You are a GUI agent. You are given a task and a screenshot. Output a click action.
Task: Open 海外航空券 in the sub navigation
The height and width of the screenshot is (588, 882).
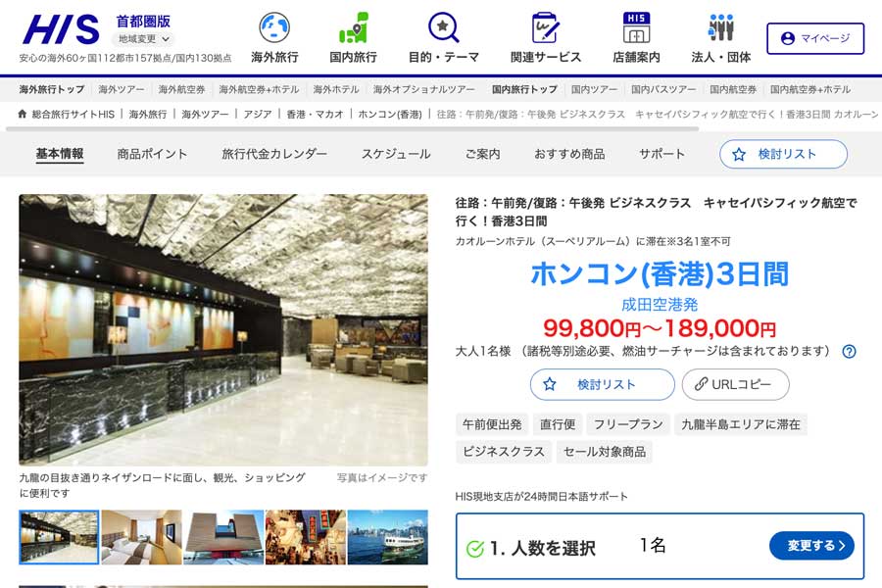[x=181, y=89]
